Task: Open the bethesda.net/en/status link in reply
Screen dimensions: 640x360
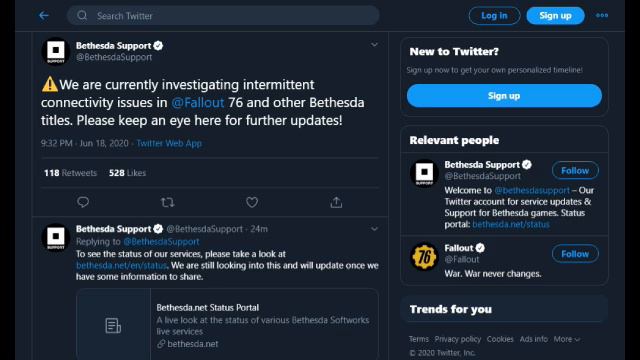Action: point(121,265)
